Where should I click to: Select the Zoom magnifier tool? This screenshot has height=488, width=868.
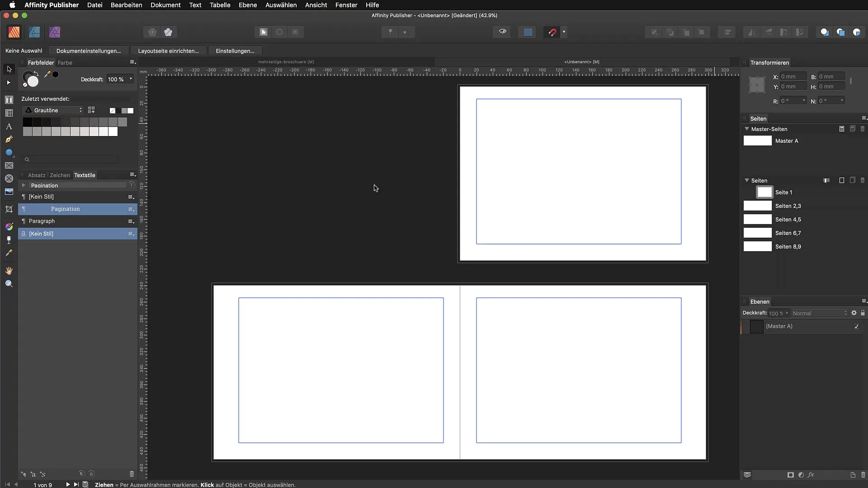9,284
